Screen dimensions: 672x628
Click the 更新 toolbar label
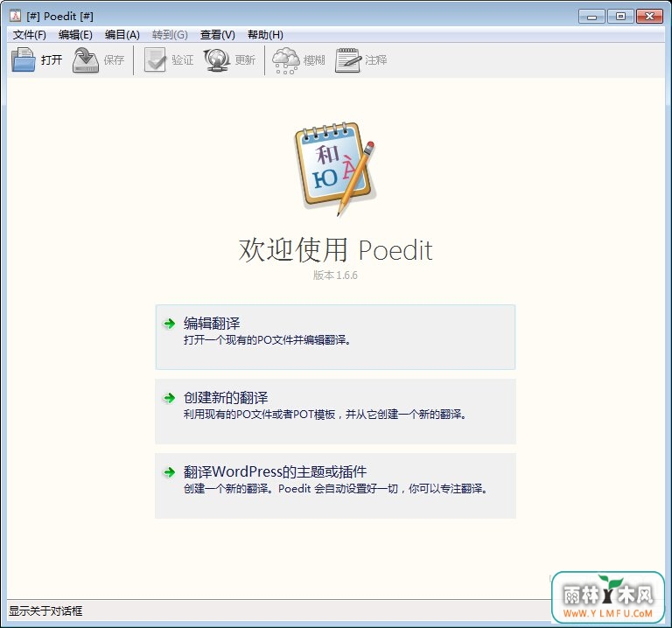245,60
